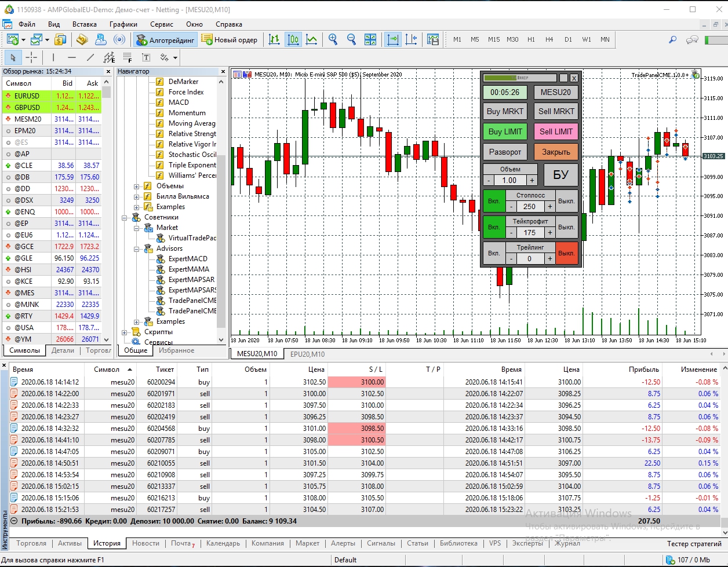The image size is (728, 567).
Task: Switch to the EPU20,M10 chart tab
Action: [x=307, y=354]
